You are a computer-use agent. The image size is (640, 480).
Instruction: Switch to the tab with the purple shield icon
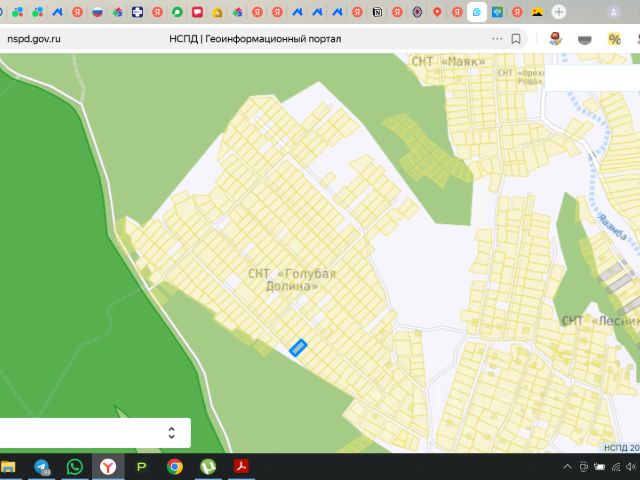pos(417,12)
